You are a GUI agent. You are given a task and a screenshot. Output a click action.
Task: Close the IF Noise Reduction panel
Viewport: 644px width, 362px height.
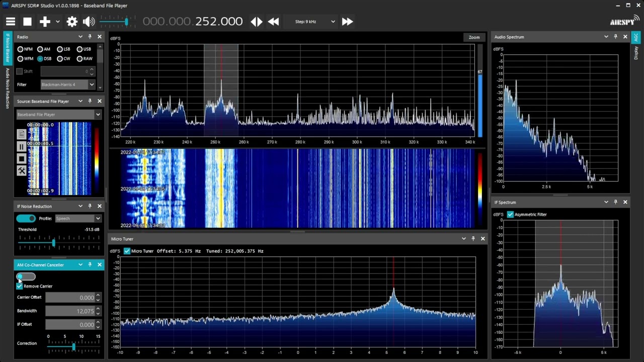pos(100,206)
